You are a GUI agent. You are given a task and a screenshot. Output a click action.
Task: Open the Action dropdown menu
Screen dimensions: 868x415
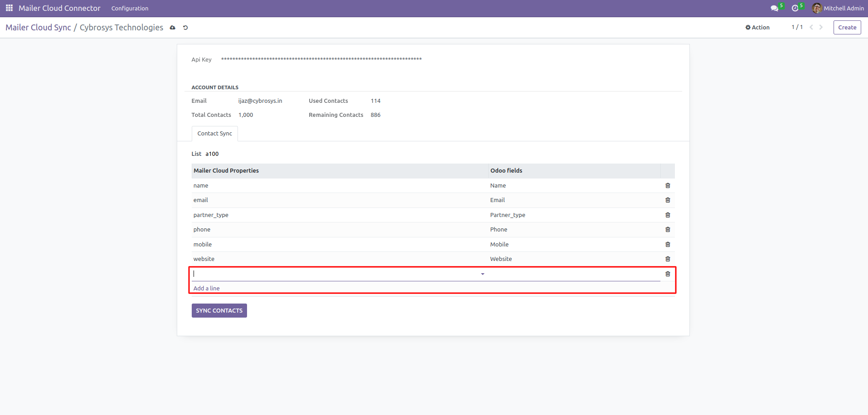tap(757, 27)
